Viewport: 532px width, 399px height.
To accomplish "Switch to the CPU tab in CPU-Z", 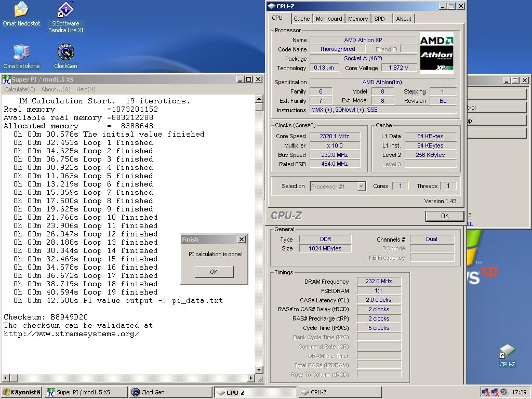I will (277, 18).
